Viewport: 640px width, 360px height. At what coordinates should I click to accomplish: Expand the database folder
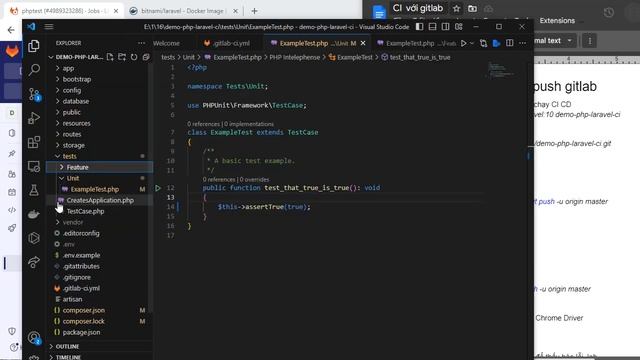pos(76,101)
